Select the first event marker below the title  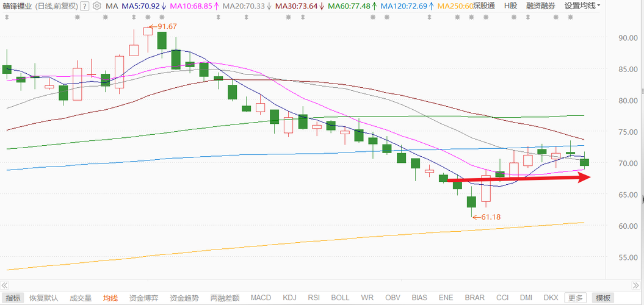6,17
